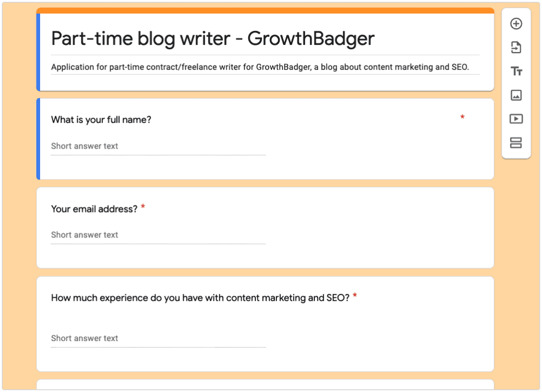The image size is (542, 392).
Task: Click the orange header band above the form title
Action: [x=265, y=10]
